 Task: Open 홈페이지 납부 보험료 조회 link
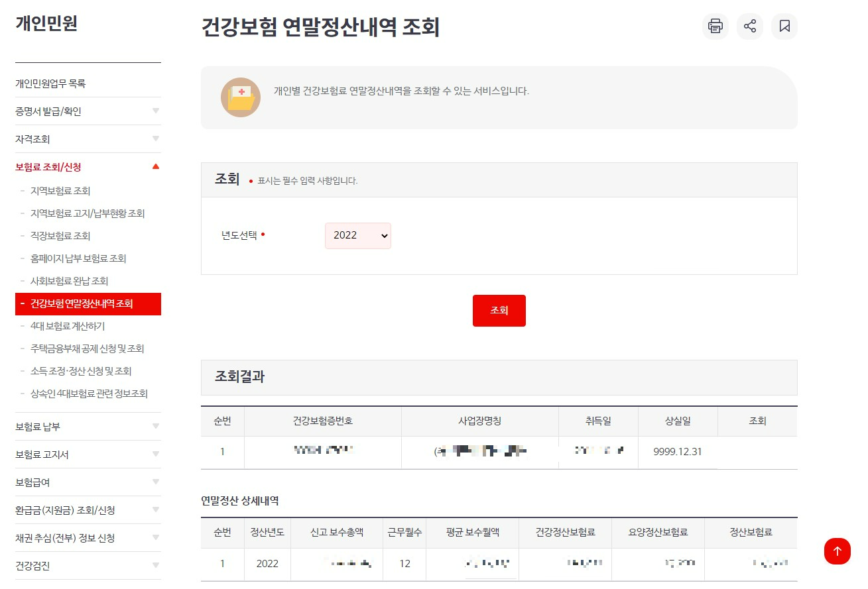tap(78, 258)
